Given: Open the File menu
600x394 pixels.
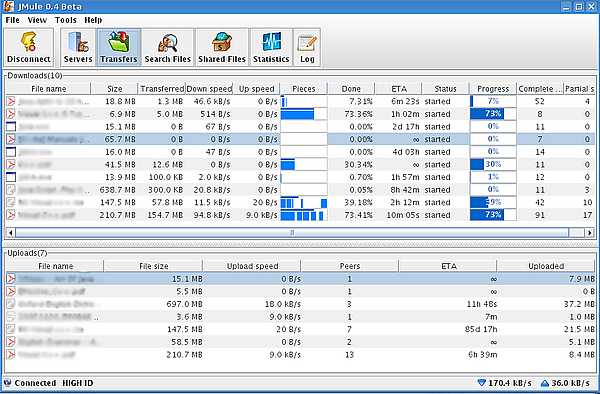Looking at the screenshot, I should point(12,20).
